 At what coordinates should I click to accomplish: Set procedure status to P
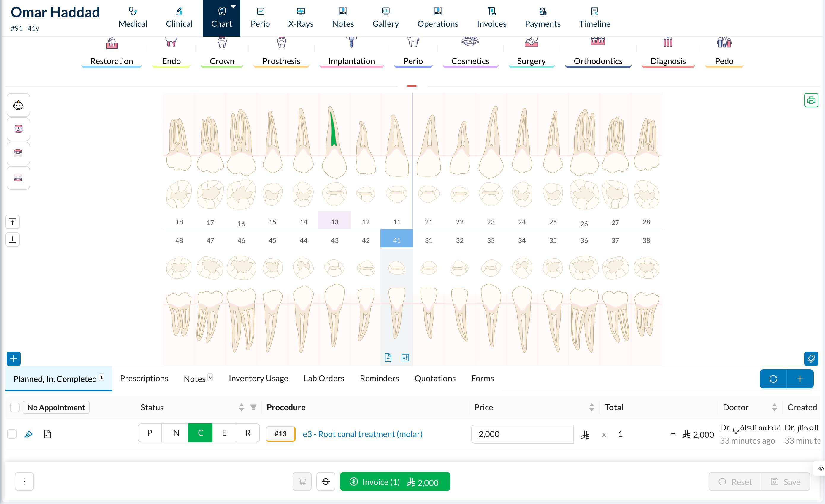(x=150, y=433)
